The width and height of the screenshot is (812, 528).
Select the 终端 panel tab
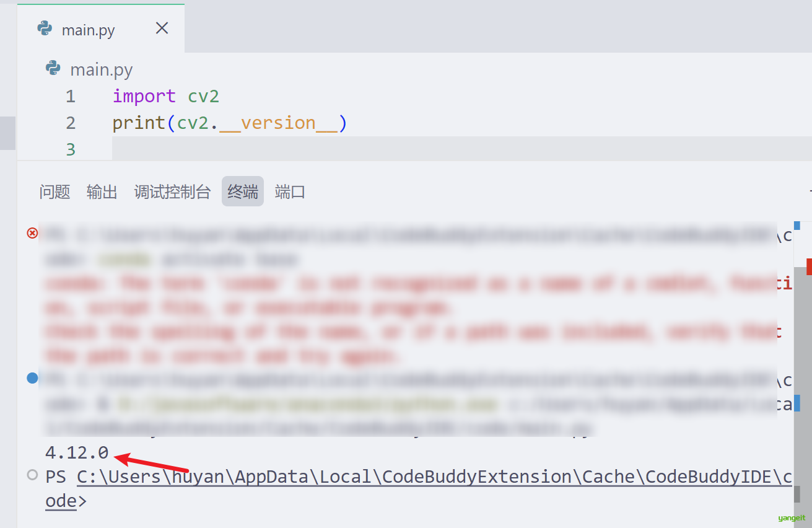coord(243,191)
